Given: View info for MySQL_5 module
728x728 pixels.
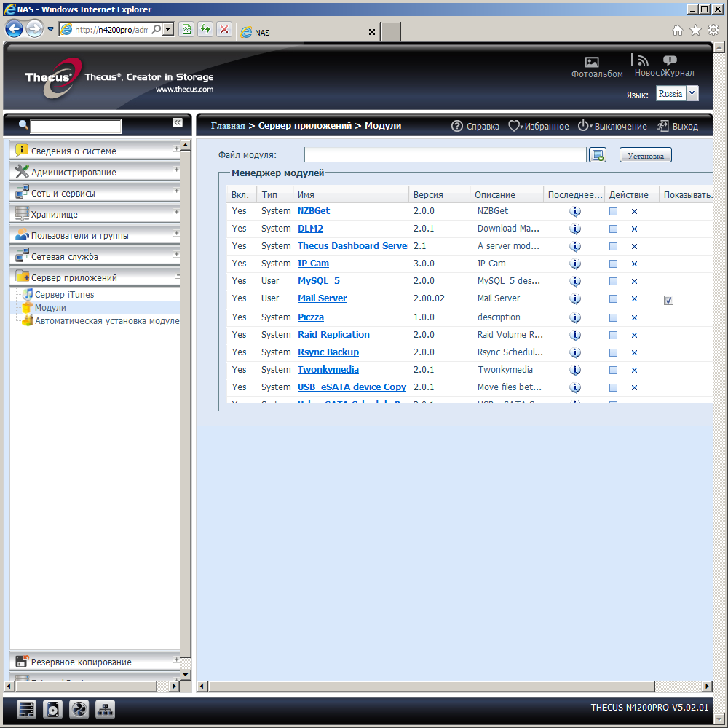Looking at the screenshot, I should (x=575, y=281).
